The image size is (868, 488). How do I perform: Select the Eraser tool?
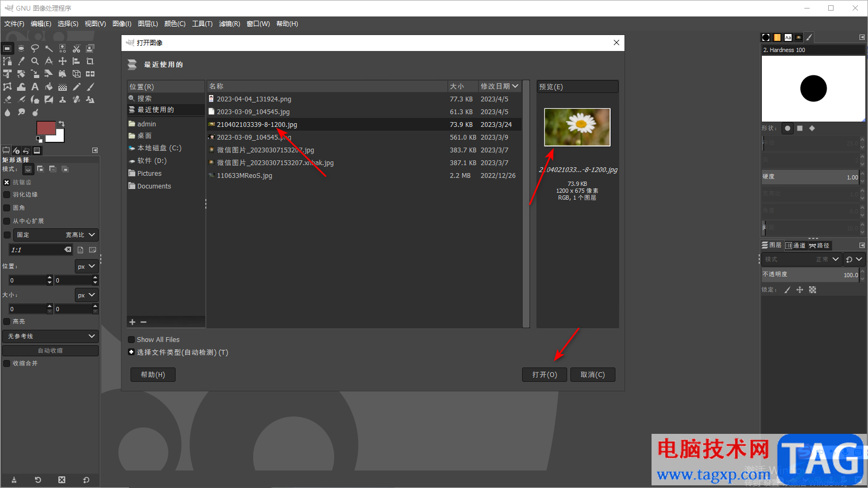click(7, 99)
